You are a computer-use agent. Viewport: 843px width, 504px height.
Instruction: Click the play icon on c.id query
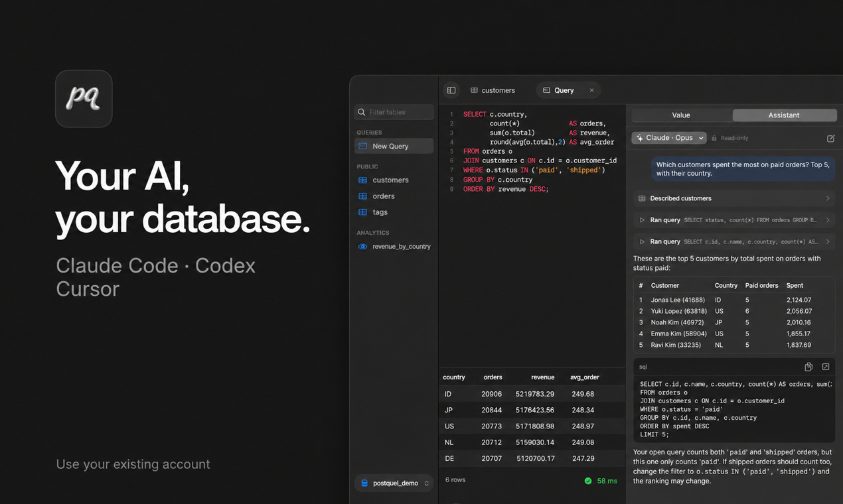click(642, 242)
